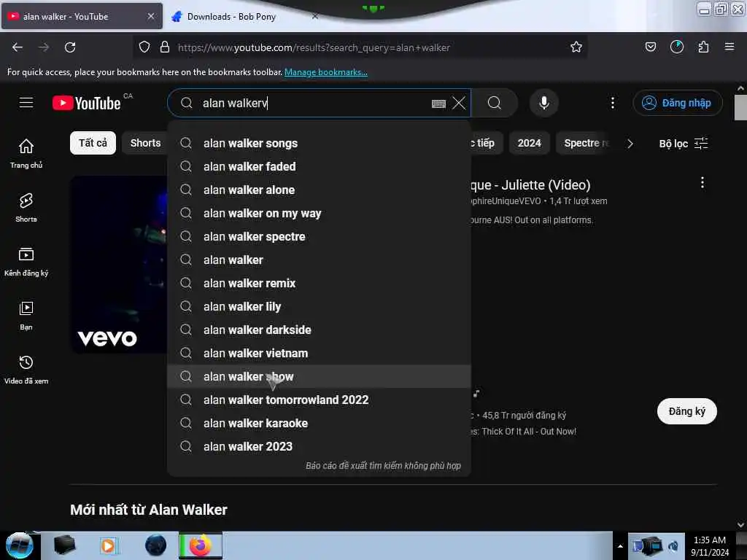Select the Tất cả filter chip

(93, 143)
